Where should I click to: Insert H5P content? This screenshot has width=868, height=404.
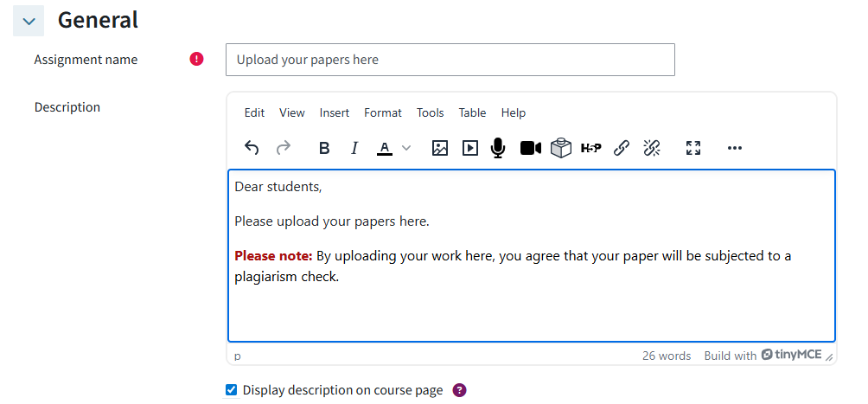click(590, 148)
